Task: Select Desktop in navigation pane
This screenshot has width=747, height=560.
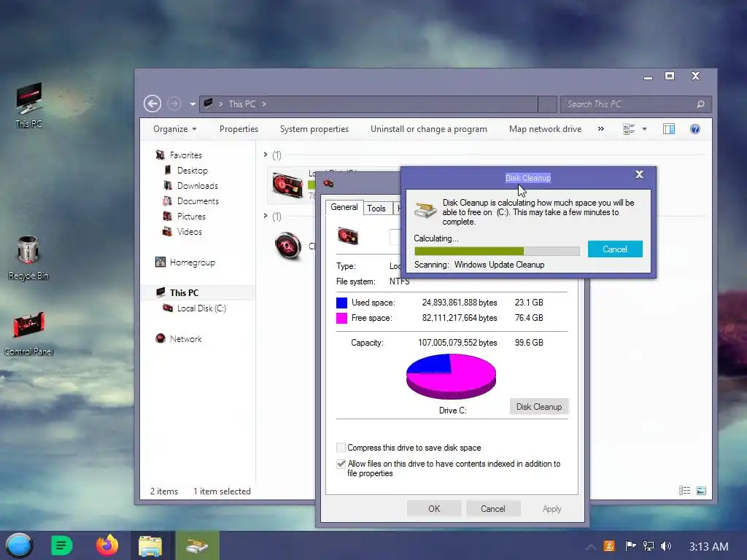Action: coord(193,171)
